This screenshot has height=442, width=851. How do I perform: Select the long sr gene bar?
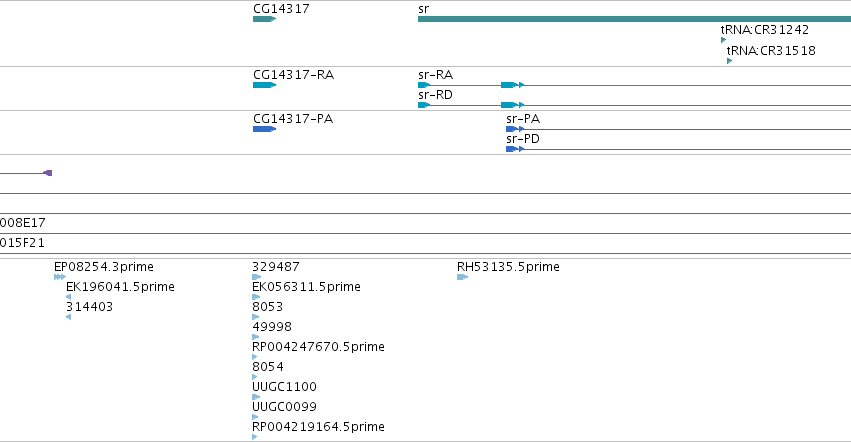(634, 19)
